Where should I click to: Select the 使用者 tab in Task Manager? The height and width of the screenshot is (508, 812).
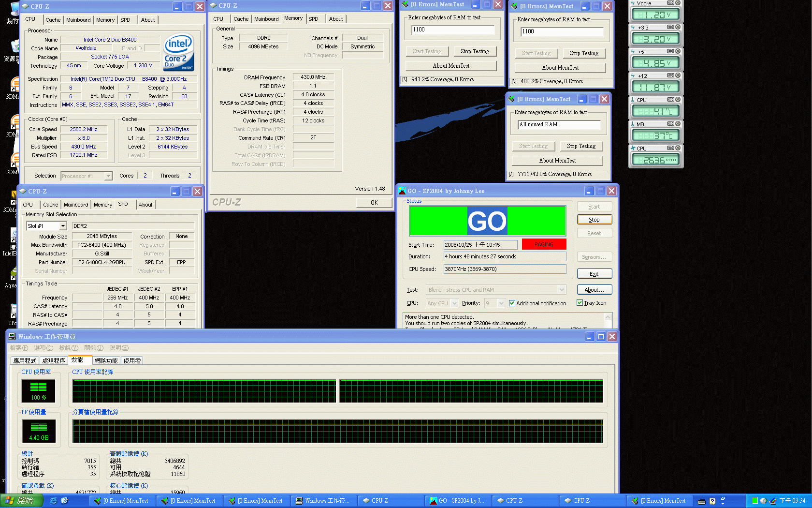pos(132,360)
